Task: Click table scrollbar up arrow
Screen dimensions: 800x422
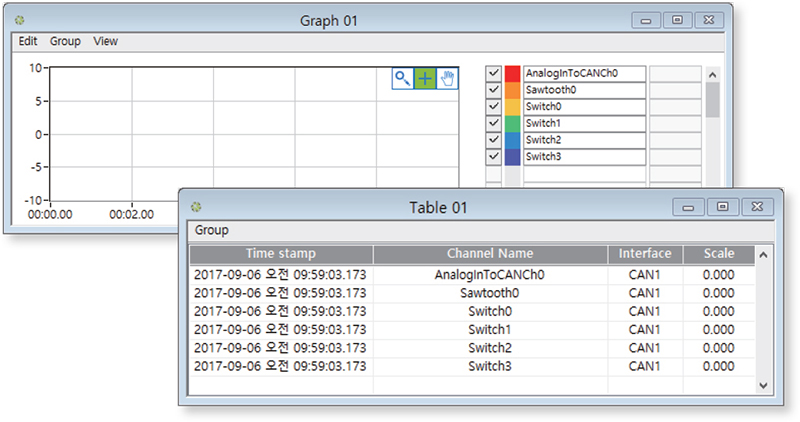Action: (763, 255)
